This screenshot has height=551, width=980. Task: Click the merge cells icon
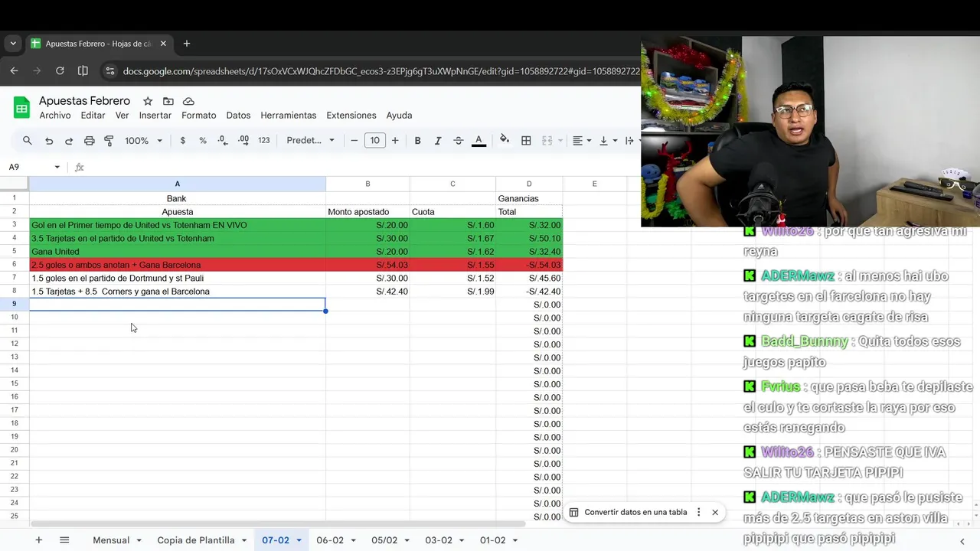point(547,141)
